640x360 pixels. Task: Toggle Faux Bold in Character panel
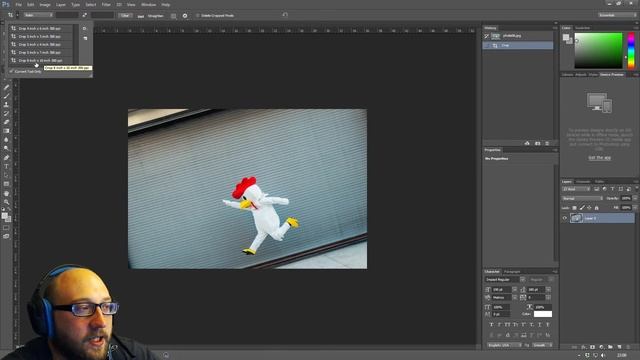[x=491, y=324]
